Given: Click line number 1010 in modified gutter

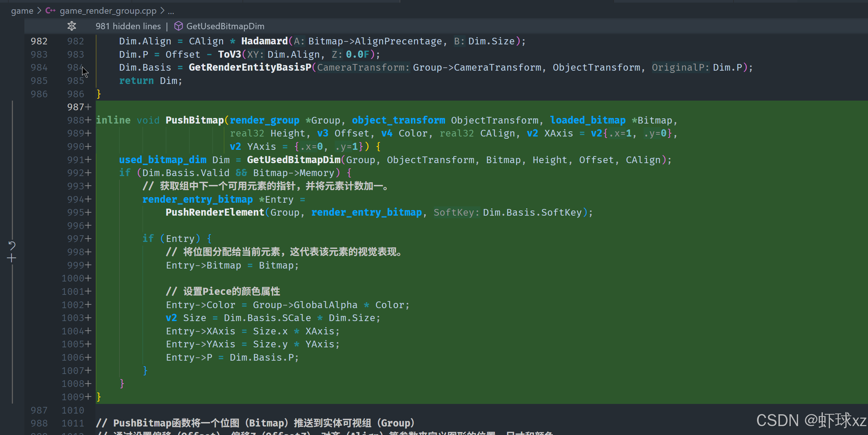Looking at the screenshot, I should point(73,410).
